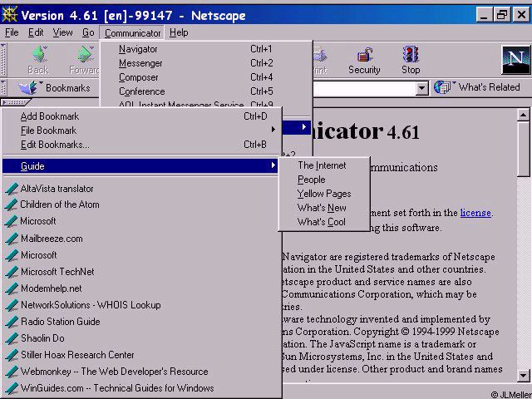
Task: Click the Back toolbar button
Action: 38,60
